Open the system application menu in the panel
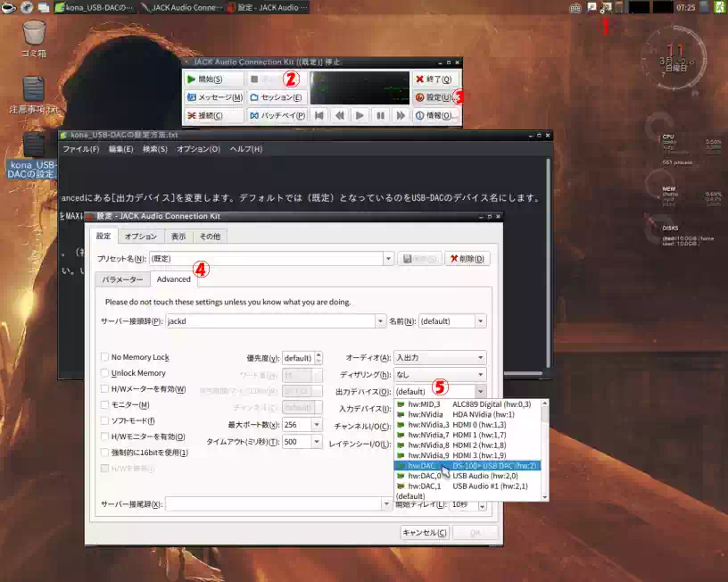 (x=8, y=7)
